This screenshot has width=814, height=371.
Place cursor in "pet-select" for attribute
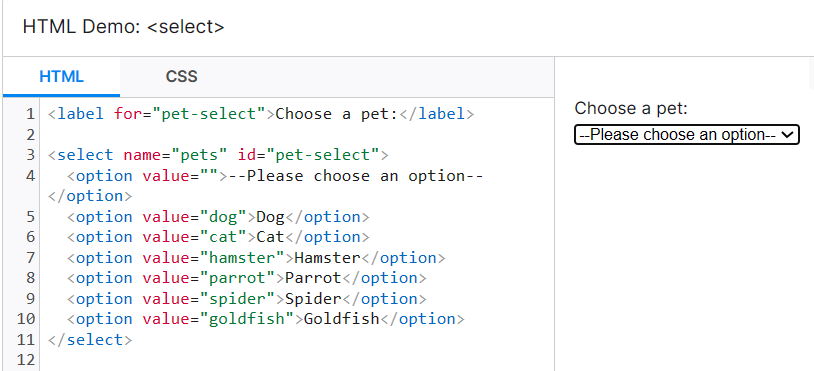(x=209, y=114)
